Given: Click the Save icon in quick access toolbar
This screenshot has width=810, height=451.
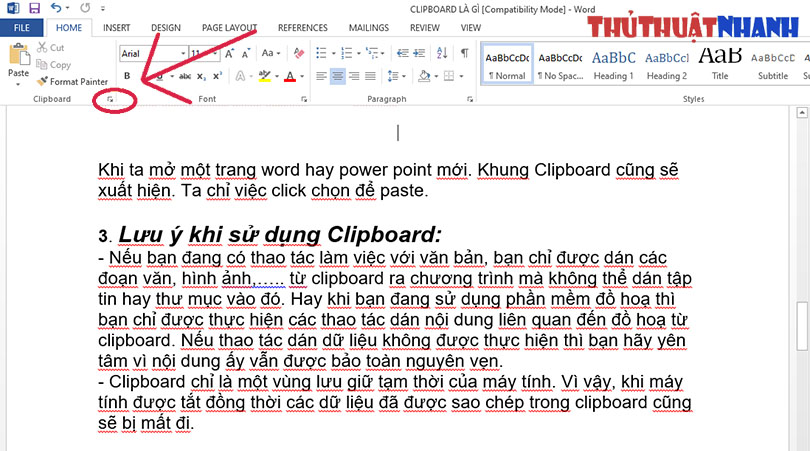Looking at the screenshot, I should point(34,8).
